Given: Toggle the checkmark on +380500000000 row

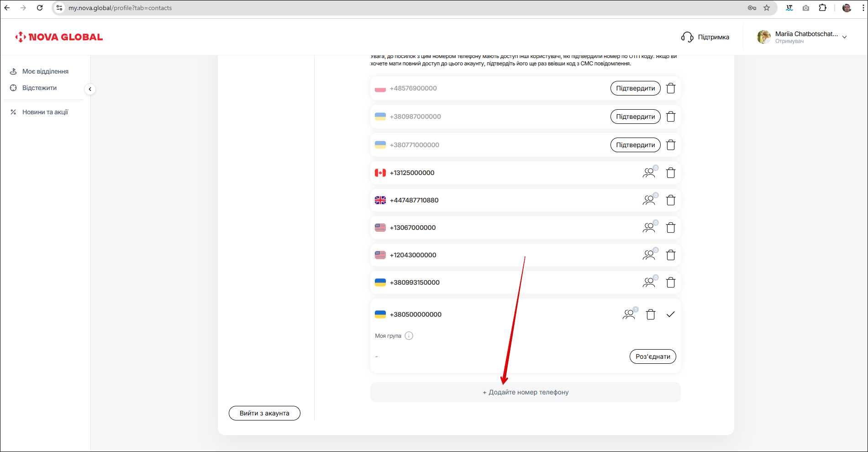Looking at the screenshot, I should [670, 314].
